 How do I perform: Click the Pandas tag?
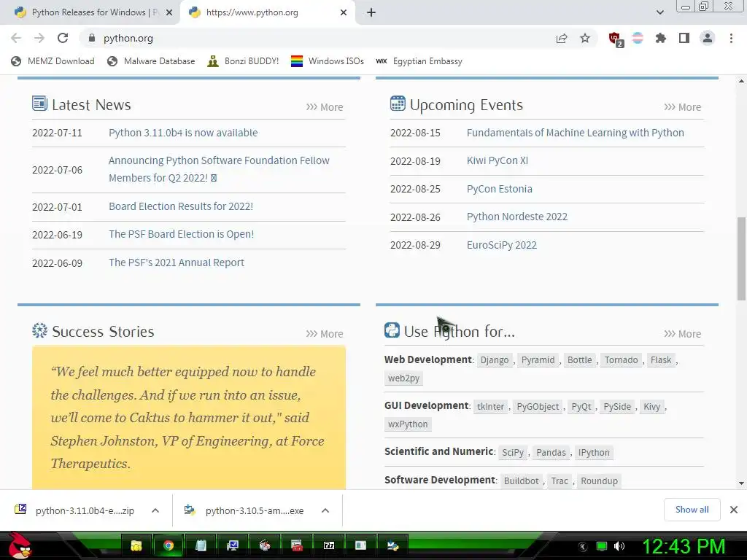click(x=551, y=452)
